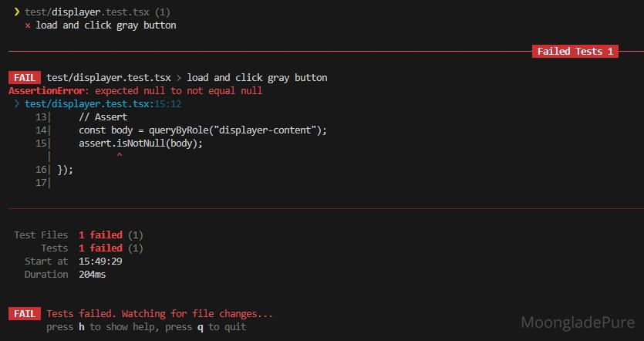The height and width of the screenshot is (341, 644).
Task: Click line number 14 in the code snippet
Action: pyautogui.click(x=42, y=130)
